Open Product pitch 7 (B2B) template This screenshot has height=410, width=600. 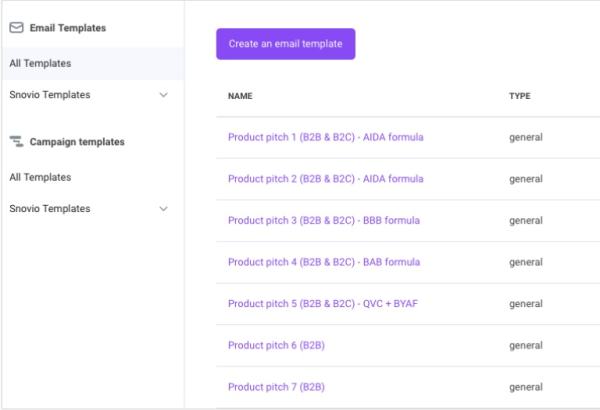(x=276, y=387)
